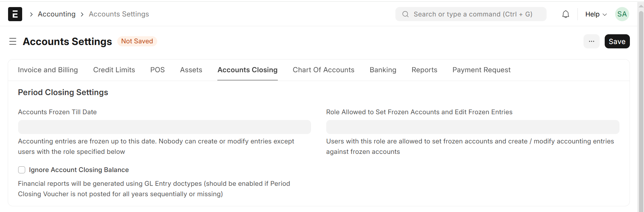The width and height of the screenshot is (644, 212).
Task: Open the three-dots more options menu
Action: point(592,41)
